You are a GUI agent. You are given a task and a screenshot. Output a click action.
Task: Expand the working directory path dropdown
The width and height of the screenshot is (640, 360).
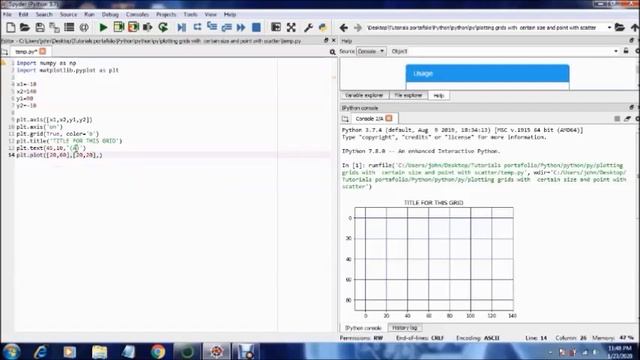609,27
